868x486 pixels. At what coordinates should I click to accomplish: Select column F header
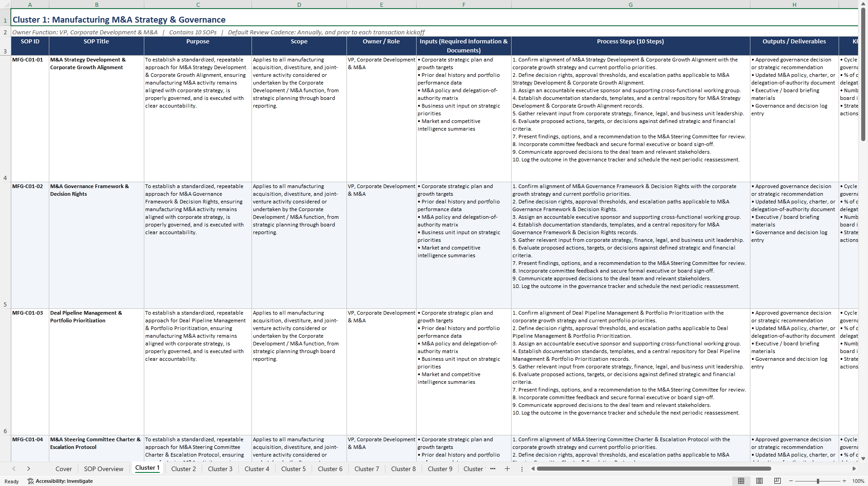click(x=464, y=5)
